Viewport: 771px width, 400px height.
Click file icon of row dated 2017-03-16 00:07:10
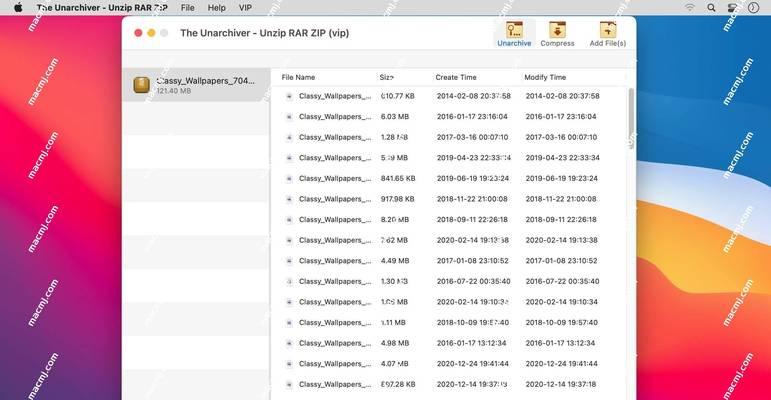coord(289,137)
